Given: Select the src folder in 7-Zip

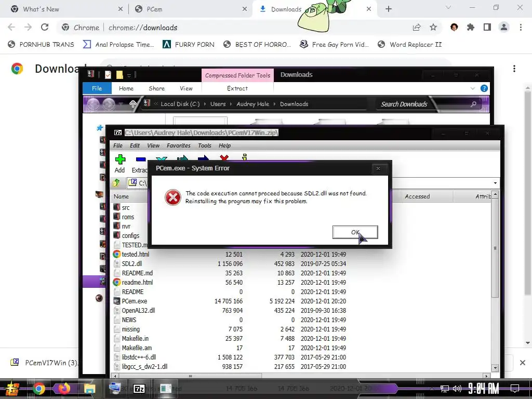Looking at the screenshot, I should point(126,208).
